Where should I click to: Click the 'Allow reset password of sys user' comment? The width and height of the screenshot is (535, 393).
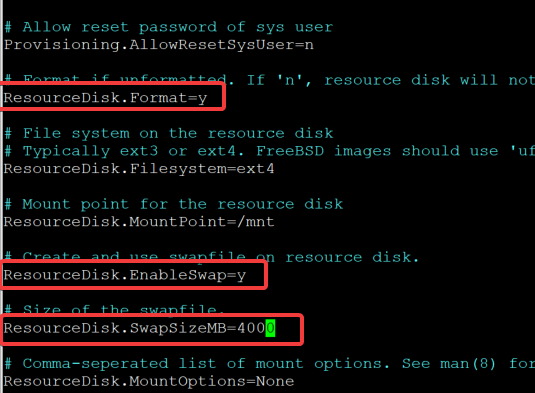(x=169, y=27)
